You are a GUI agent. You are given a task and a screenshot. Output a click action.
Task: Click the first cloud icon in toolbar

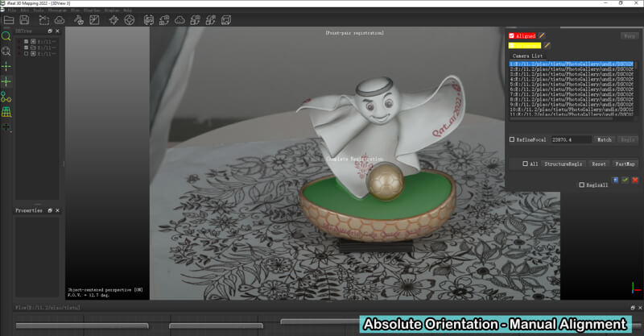60,19
